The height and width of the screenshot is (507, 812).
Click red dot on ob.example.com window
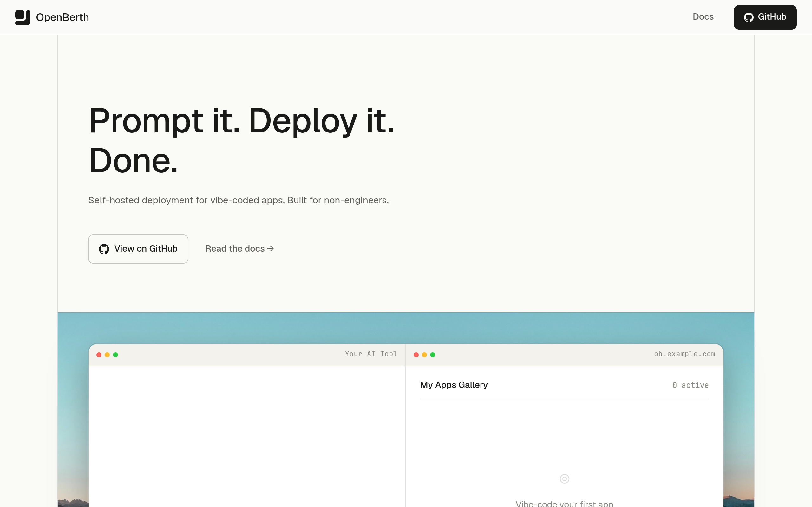pos(416,355)
